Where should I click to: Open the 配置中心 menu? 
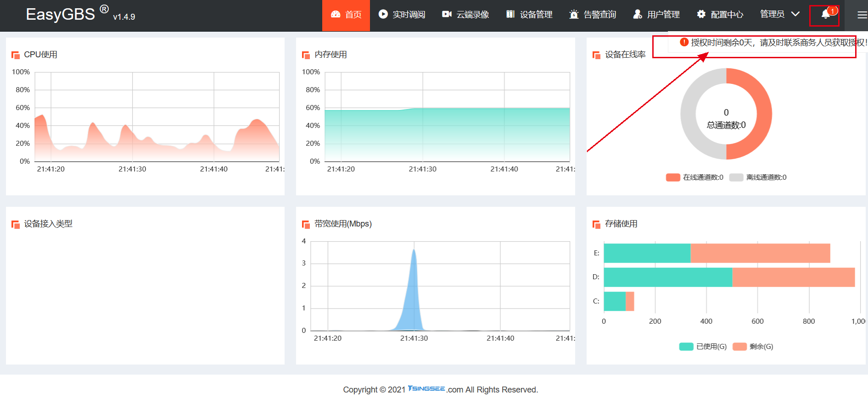(x=720, y=15)
